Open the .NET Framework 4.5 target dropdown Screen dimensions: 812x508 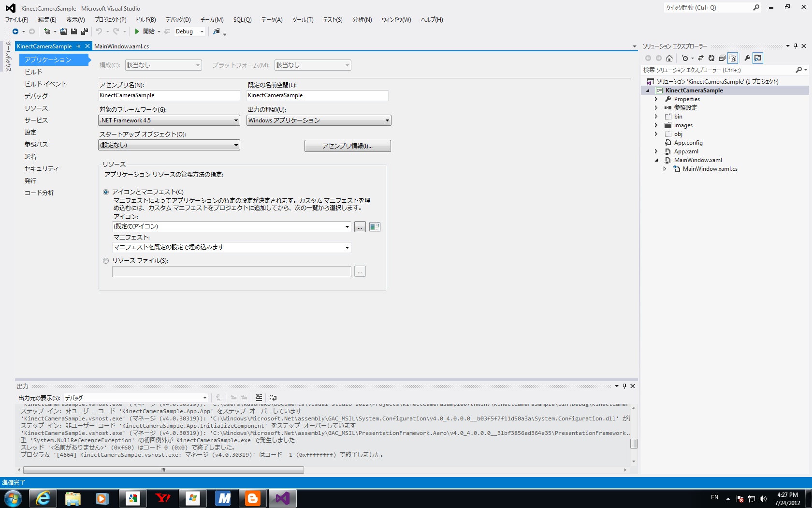coord(169,120)
